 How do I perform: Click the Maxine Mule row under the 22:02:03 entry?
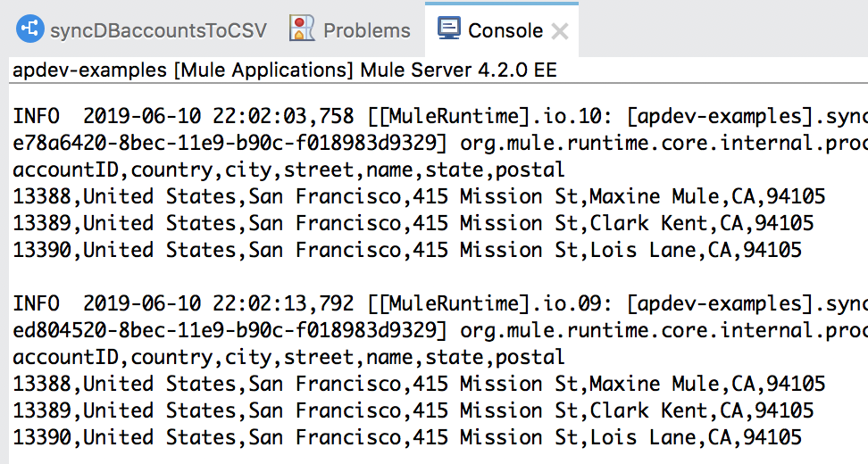(x=419, y=196)
